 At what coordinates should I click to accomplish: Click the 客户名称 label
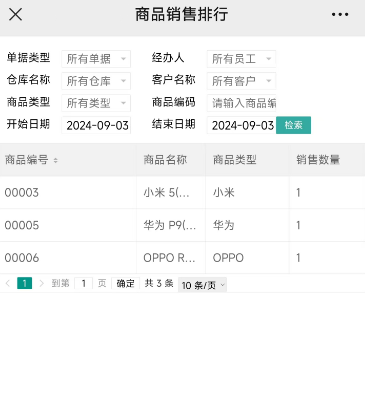174,80
